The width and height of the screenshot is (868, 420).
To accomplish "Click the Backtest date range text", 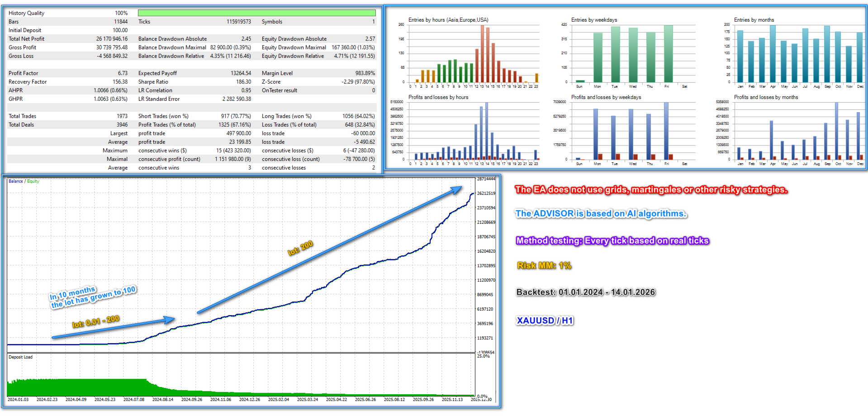I will coord(585,293).
